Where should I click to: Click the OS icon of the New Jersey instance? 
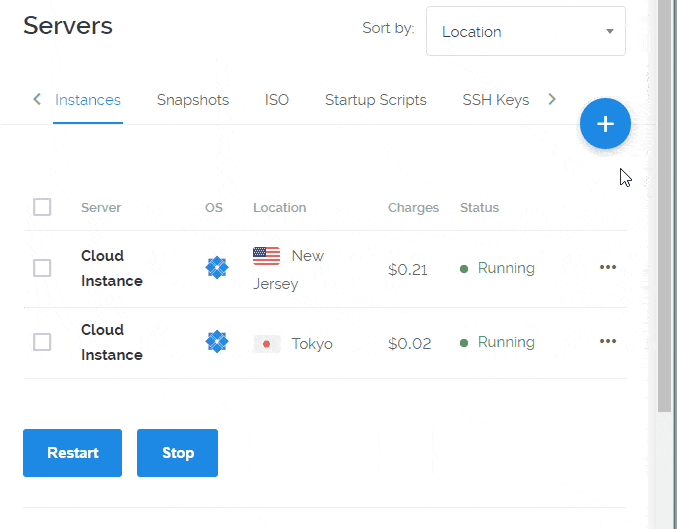(x=217, y=268)
